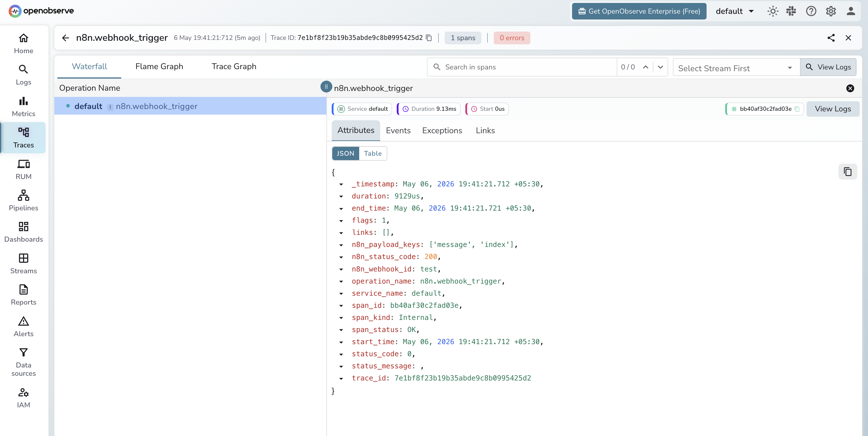The width and height of the screenshot is (868, 436).
Task: Open the Traces sidebar item
Action: (24, 138)
